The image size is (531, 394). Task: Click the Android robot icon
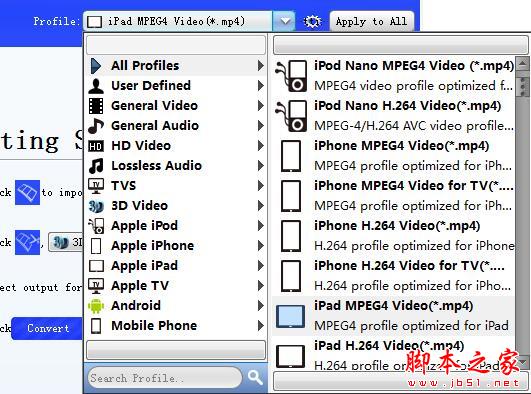pos(96,306)
